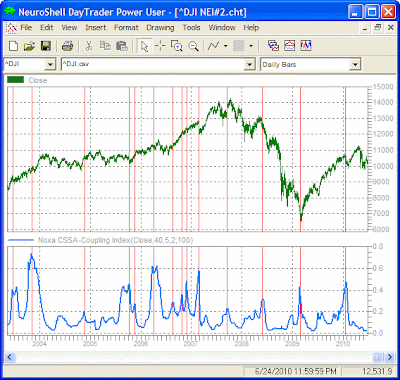400x380 pixels.
Task: Open the Tools menu
Action: (191, 28)
